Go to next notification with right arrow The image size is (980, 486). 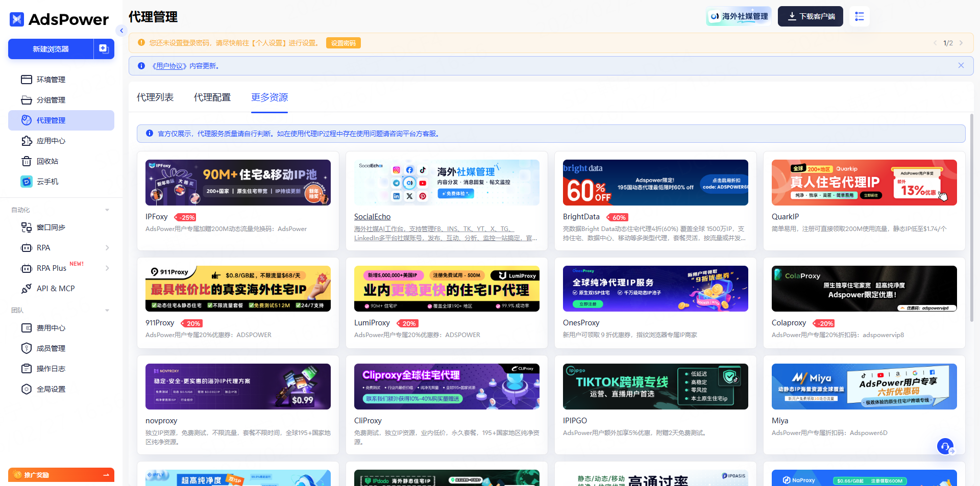point(961,43)
